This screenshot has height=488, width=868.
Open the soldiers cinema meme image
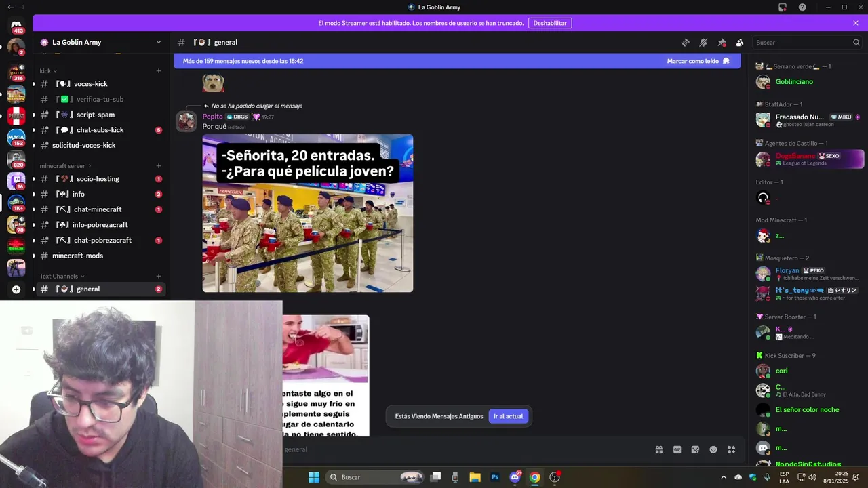point(308,213)
